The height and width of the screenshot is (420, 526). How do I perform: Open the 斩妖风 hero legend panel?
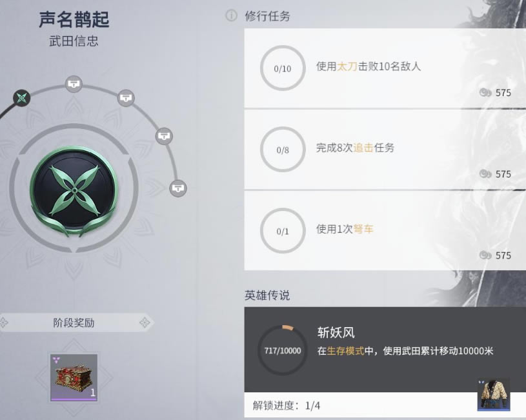point(385,349)
